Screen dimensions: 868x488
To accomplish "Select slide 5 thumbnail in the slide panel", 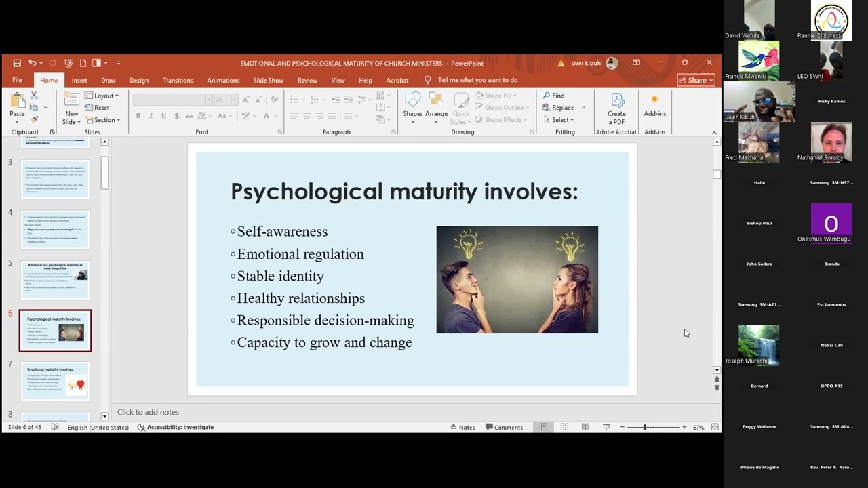I will 55,280.
